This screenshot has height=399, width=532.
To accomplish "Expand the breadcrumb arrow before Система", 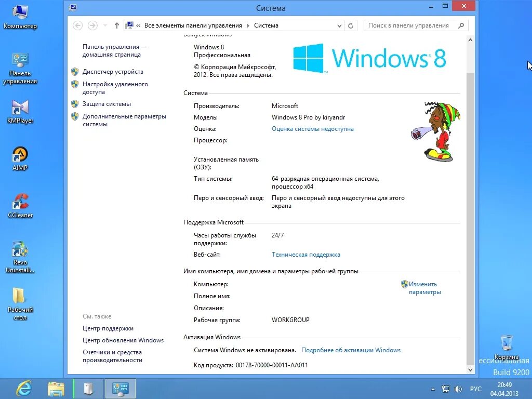I will 248,25.
